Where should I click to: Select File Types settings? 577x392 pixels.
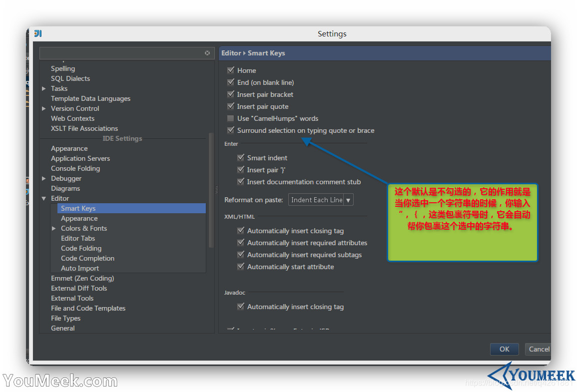pyautogui.click(x=65, y=318)
